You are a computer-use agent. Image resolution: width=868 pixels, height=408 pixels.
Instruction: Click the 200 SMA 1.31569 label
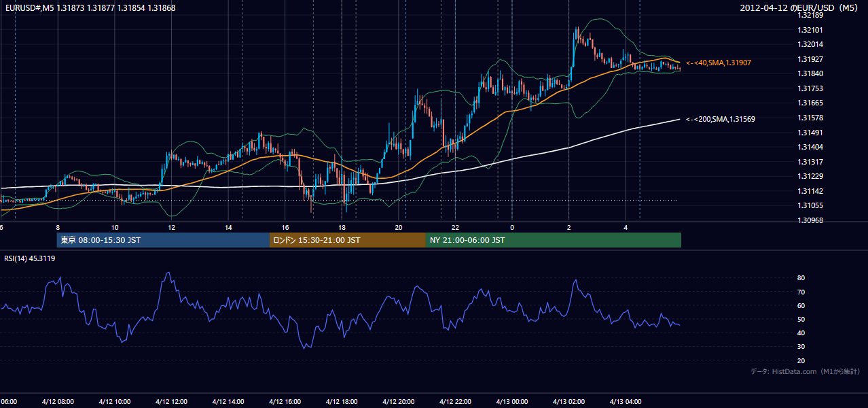point(721,119)
